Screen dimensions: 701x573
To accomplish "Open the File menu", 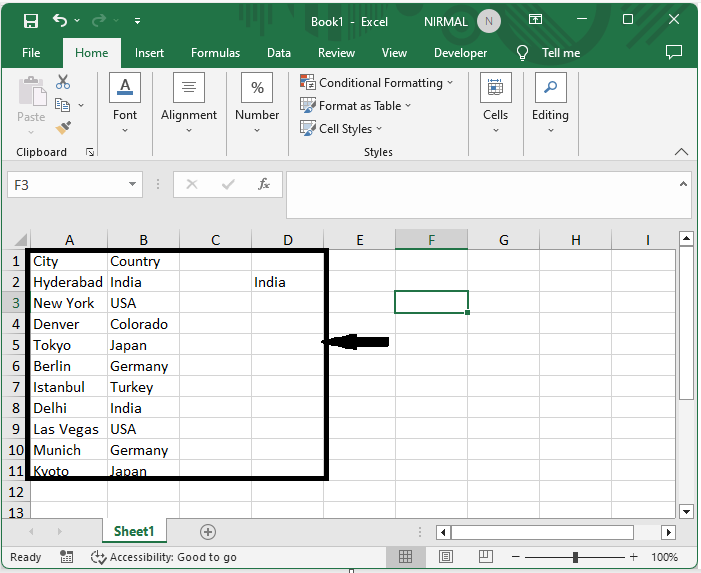I will pos(31,53).
